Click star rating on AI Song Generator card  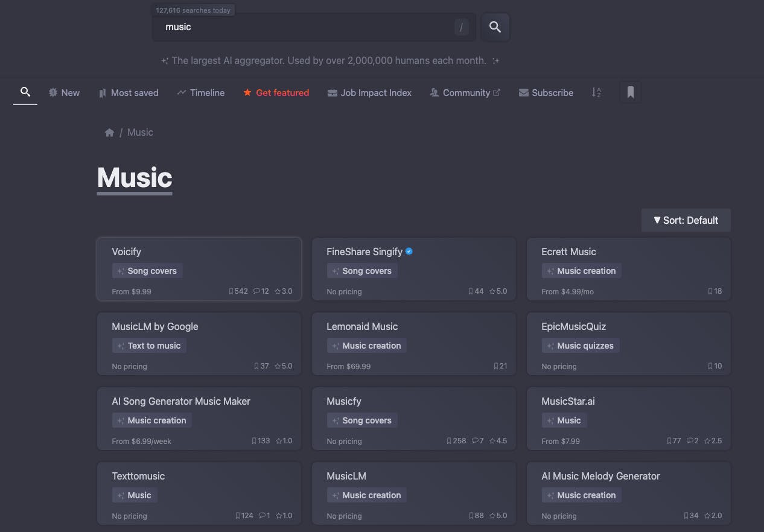[x=284, y=441]
